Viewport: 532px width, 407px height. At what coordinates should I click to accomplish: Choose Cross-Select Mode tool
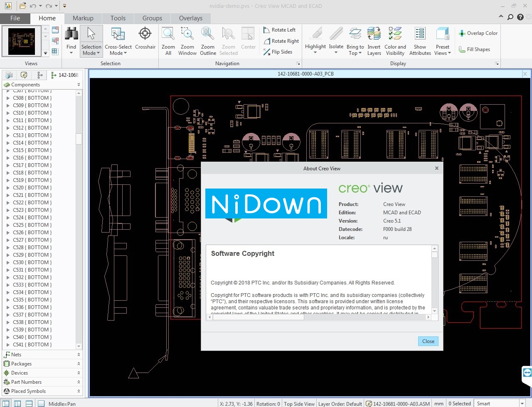(118, 41)
